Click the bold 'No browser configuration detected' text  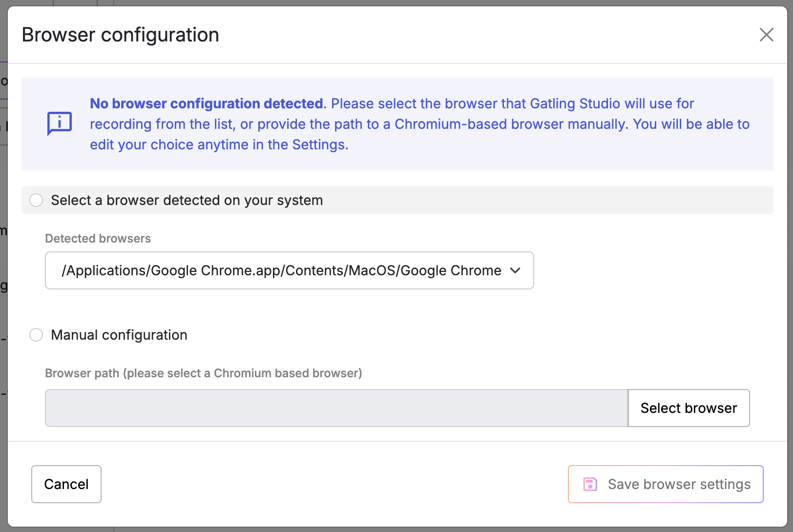206,103
